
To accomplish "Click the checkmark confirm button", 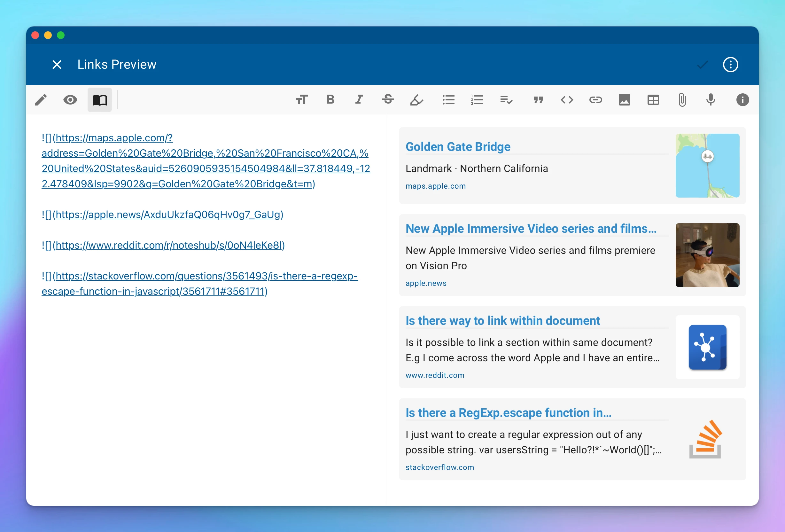I will tap(702, 65).
